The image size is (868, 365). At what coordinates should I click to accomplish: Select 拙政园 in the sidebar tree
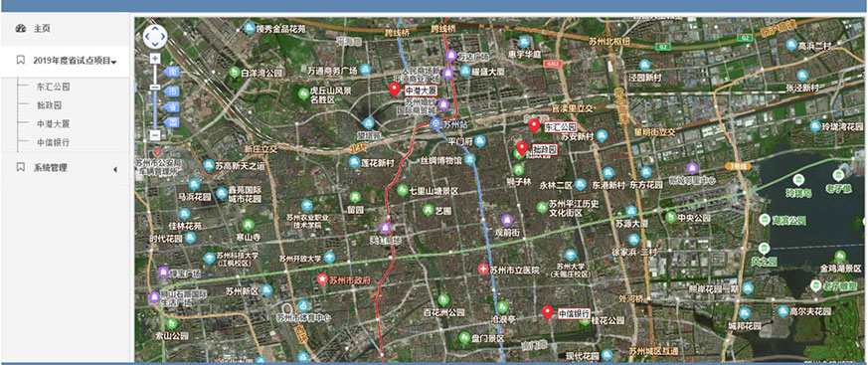[x=49, y=105]
